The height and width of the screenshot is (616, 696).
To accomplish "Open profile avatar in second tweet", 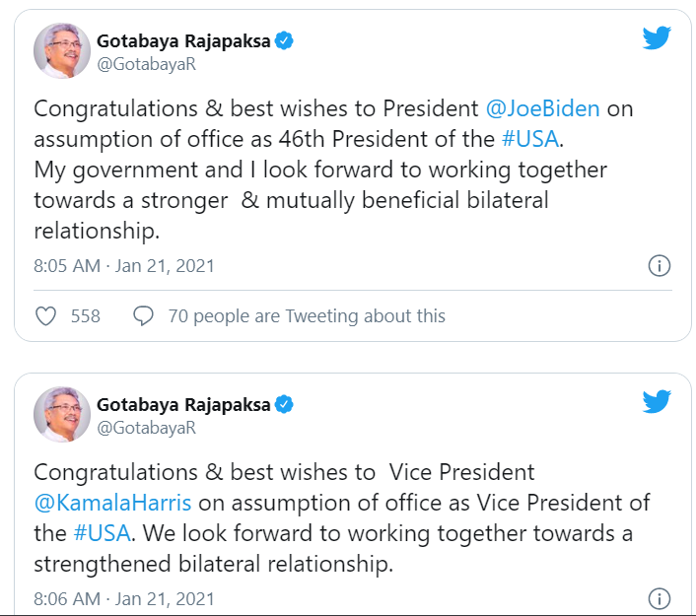I will pos(62,413).
